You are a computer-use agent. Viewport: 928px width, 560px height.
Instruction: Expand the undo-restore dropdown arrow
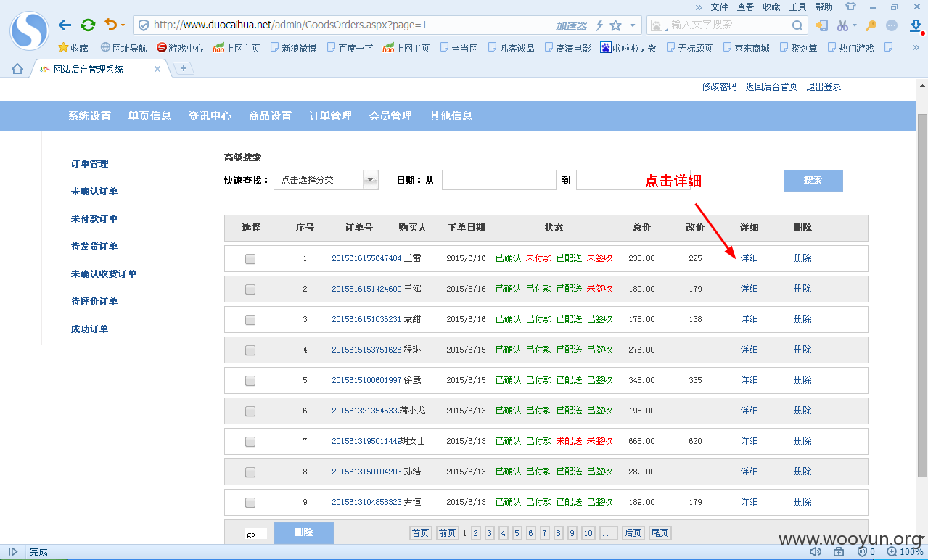pos(123,25)
